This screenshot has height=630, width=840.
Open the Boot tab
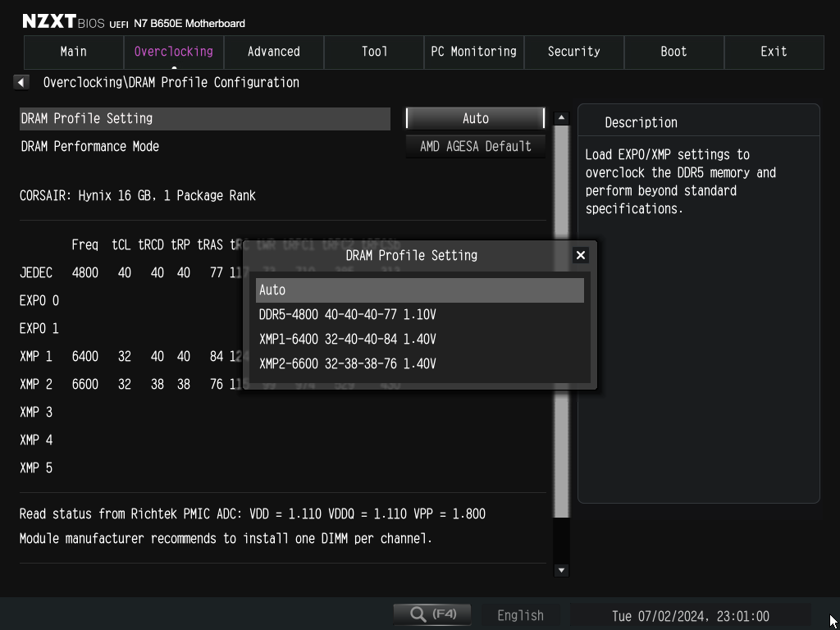tap(674, 52)
